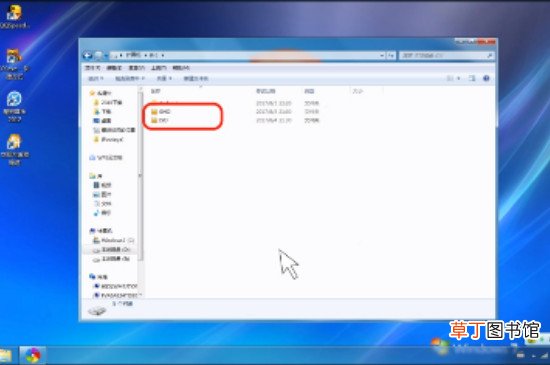Screen dimensions: 550x365
Task: Sort by the 类型 column header
Action: click(x=309, y=91)
